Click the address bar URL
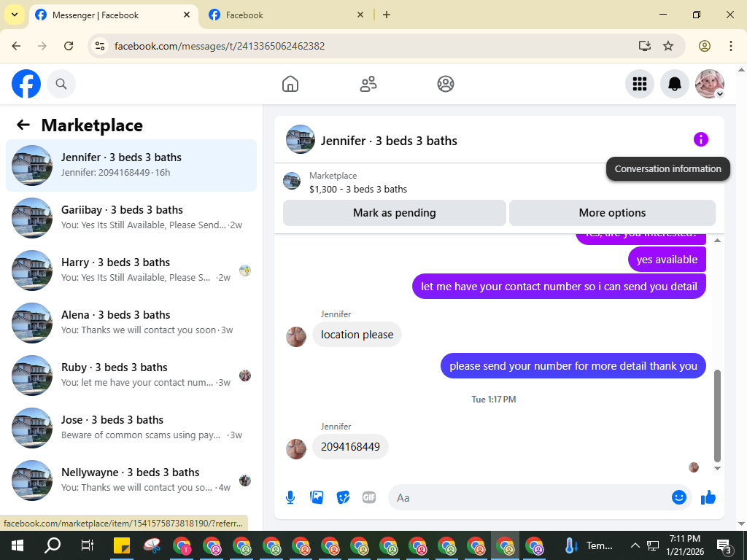 click(220, 46)
